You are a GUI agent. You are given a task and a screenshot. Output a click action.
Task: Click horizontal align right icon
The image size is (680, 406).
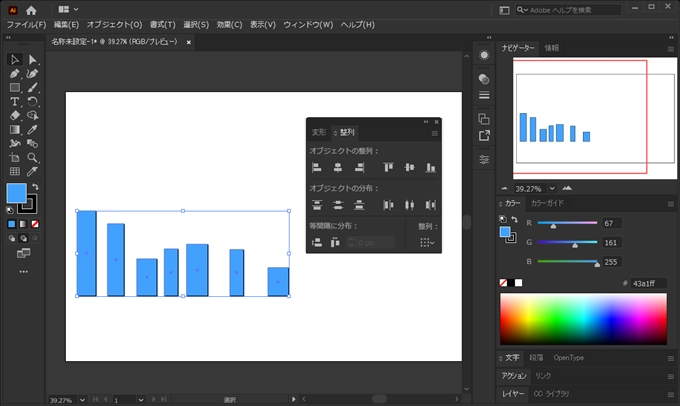click(x=359, y=167)
